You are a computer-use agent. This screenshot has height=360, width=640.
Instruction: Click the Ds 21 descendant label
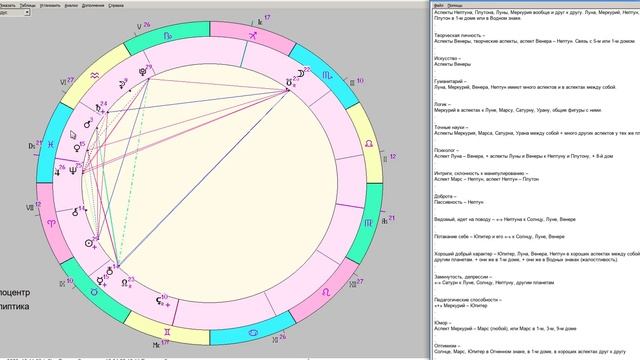35,145
